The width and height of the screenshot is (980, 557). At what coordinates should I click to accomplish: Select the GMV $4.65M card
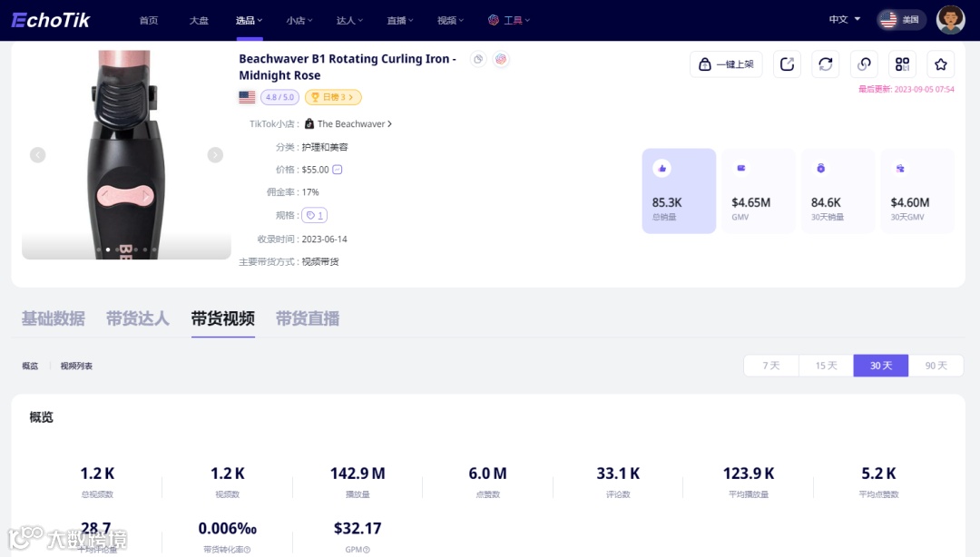tap(758, 191)
